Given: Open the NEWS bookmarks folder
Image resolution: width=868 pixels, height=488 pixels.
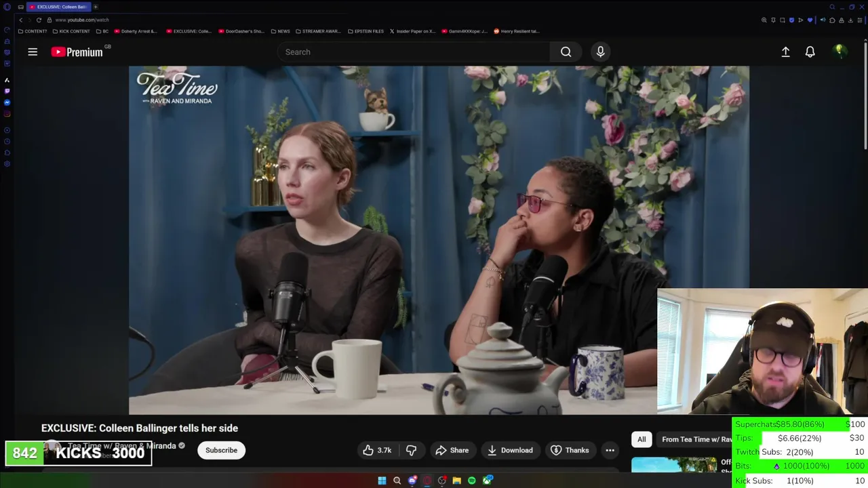Looking at the screenshot, I should (x=280, y=31).
